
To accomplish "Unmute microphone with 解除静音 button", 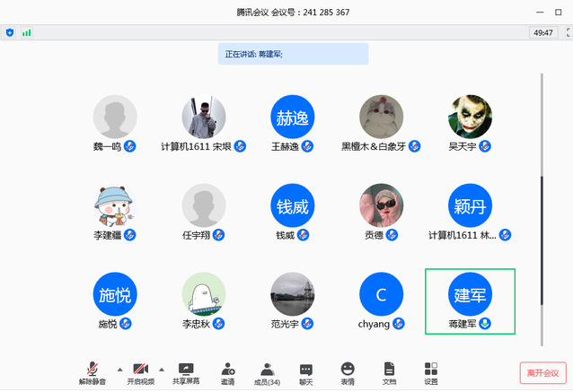I will tap(93, 373).
